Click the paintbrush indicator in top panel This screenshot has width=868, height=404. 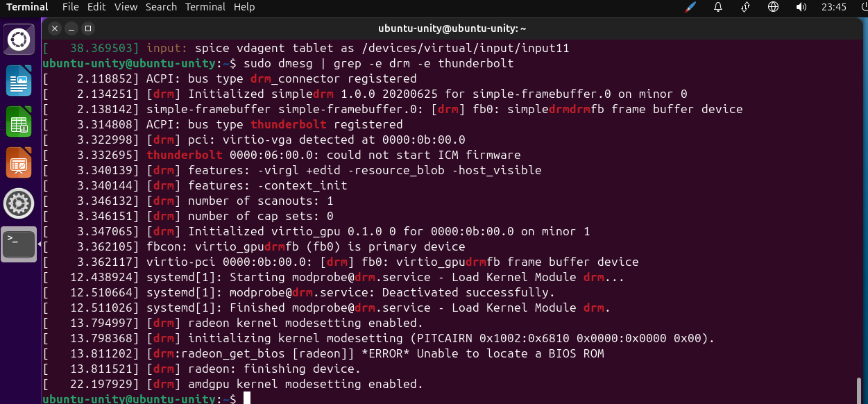coord(690,7)
